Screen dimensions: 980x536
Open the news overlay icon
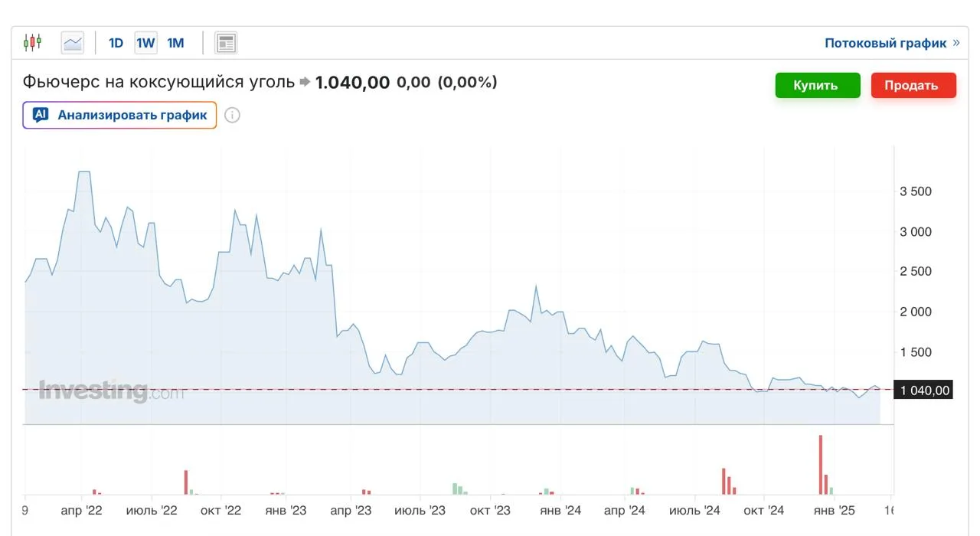226,43
